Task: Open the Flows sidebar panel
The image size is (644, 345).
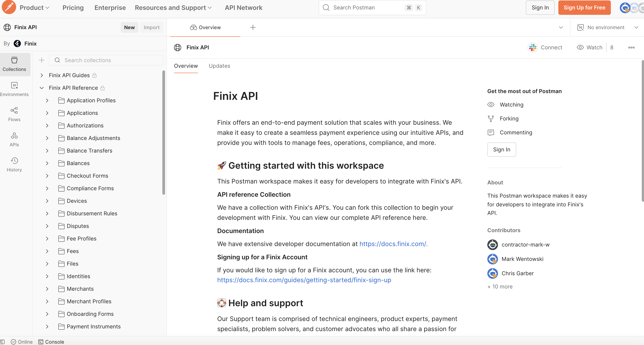Action: coord(14,114)
